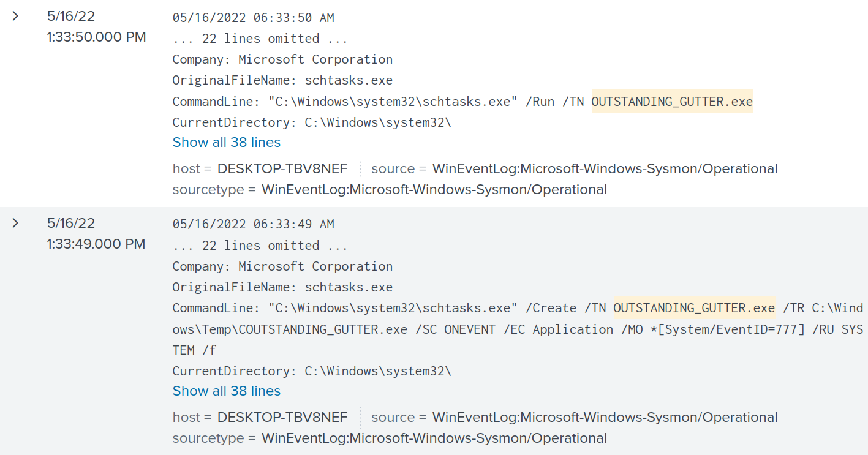This screenshot has width=868, height=455.
Task: Click timestamp 1:33:50.000 PM on first event
Action: 96,37
